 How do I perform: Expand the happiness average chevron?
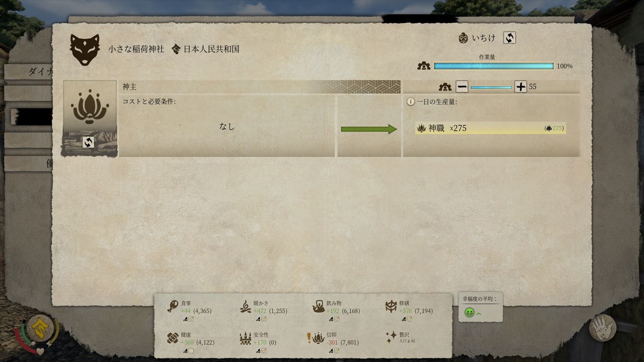tap(478, 313)
